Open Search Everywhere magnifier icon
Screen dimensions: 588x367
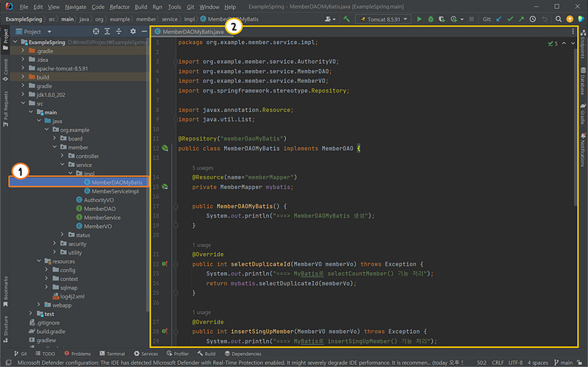559,19
